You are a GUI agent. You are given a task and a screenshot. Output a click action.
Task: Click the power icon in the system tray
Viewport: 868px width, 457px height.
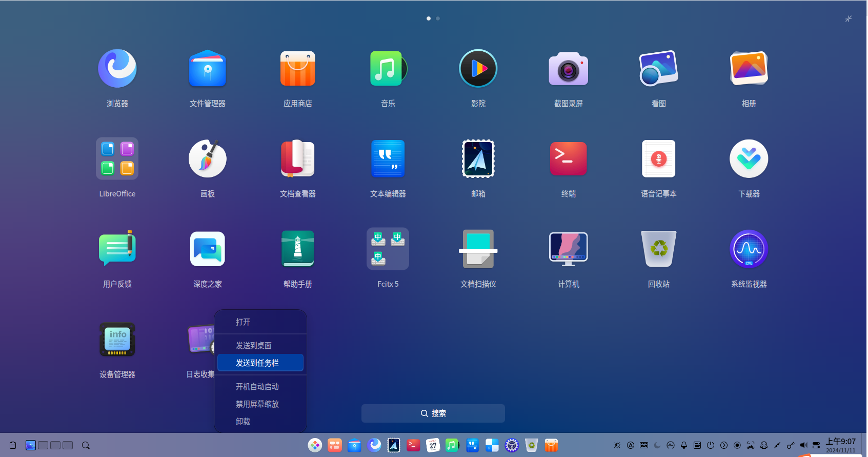[711, 445]
